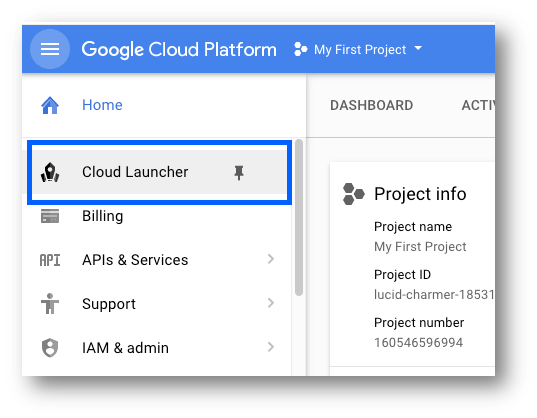Click the Support person icon
This screenshot has height=418, width=537.
[50, 304]
